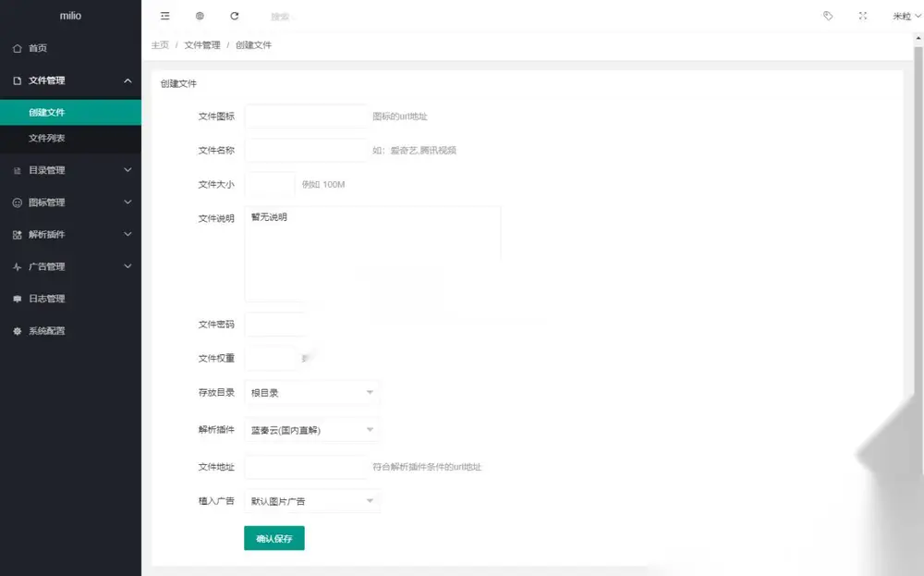This screenshot has height=576, width=924.
Task: Toggle the sidebar collapse icon
Action: point(165,16)
